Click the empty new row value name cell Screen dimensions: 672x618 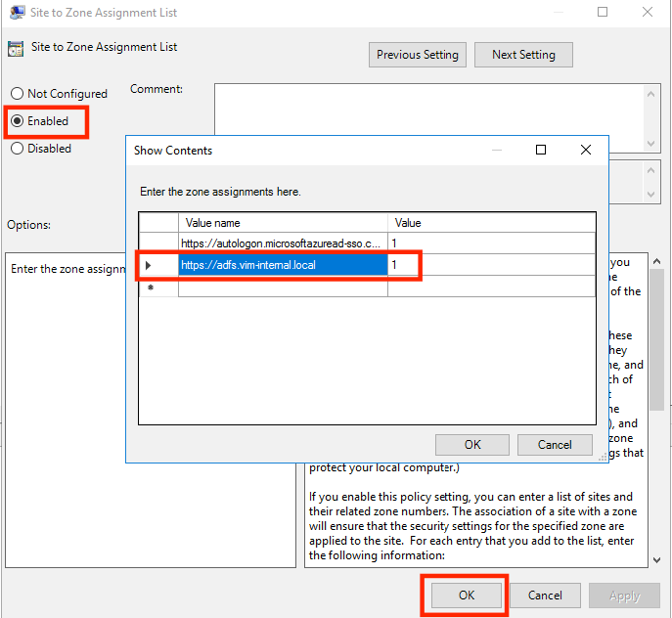(x=283, y=287)
